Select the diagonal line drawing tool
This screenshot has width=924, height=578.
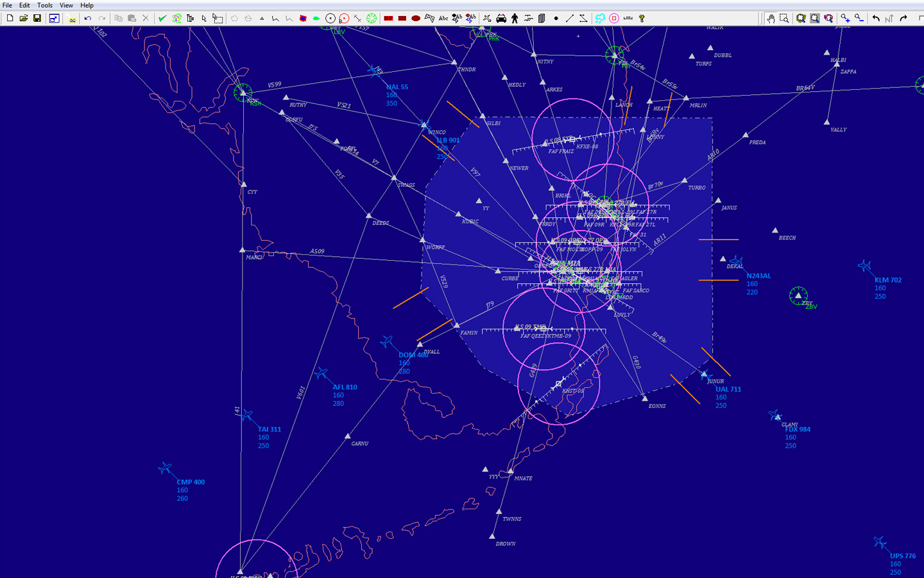[570, 18]
